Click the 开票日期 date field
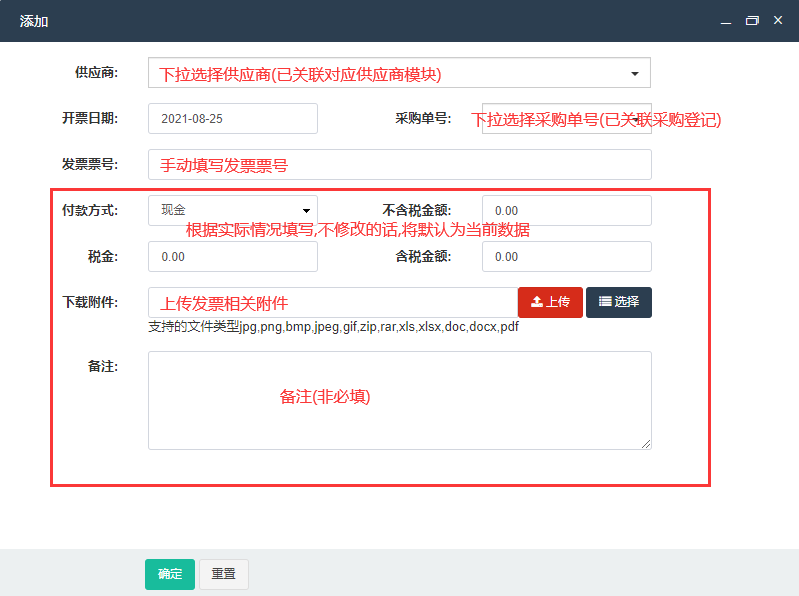Image resolution: width=799 pixels, height=596 pixels. [233, 119]
